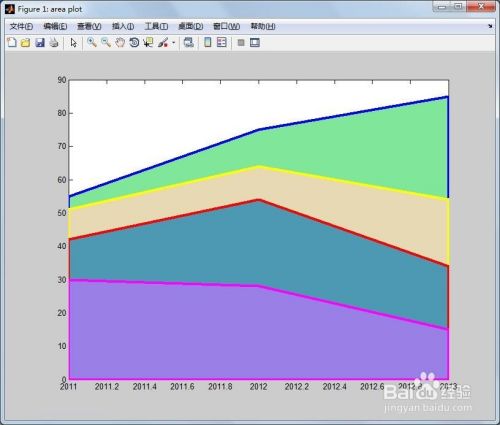This screenshot has width=500, height=425.
Task: Open the 编辑(E) menu
Action: [55, 26]
